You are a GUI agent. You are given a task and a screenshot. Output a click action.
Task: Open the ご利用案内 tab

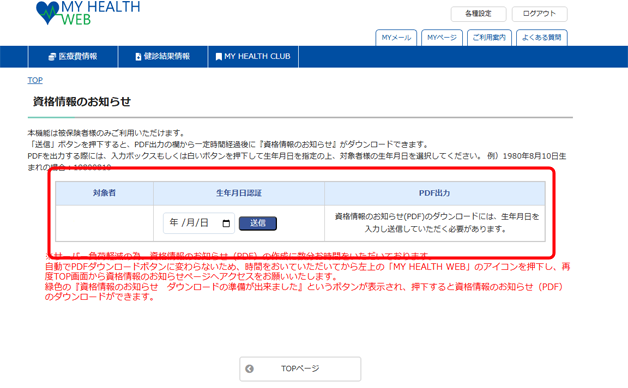coord(489,38)
